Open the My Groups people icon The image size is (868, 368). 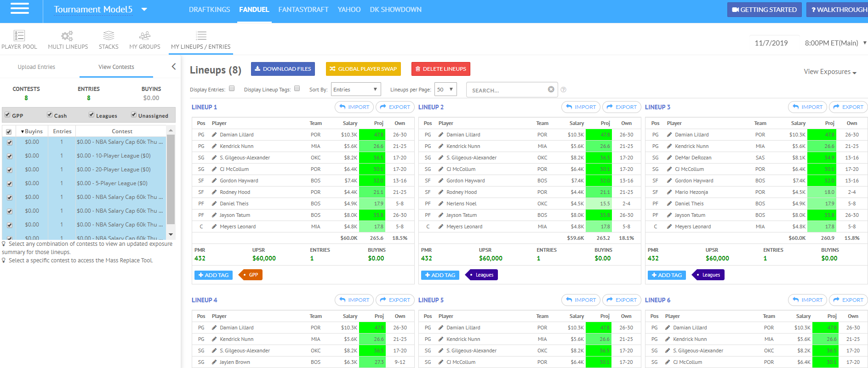pyautogui.click(x=145, y=35)
